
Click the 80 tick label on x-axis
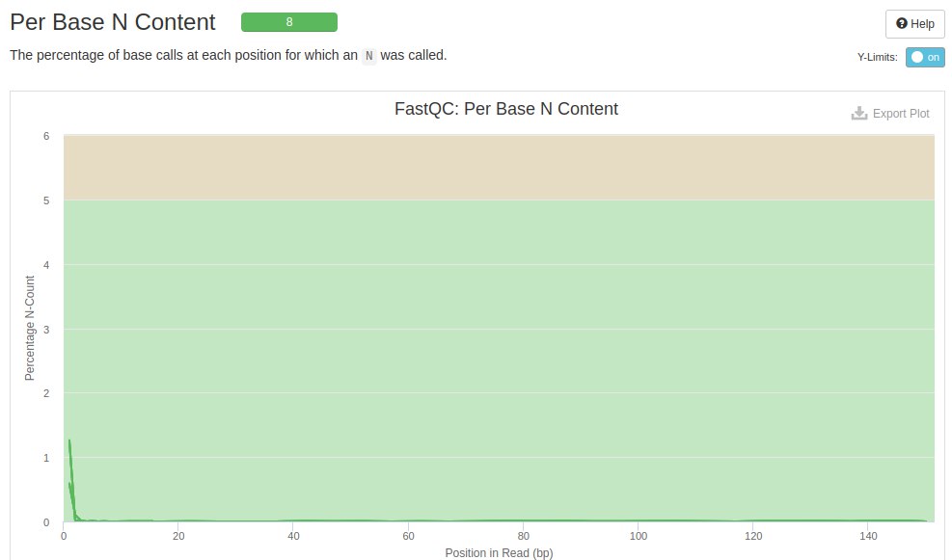[523, 536]
